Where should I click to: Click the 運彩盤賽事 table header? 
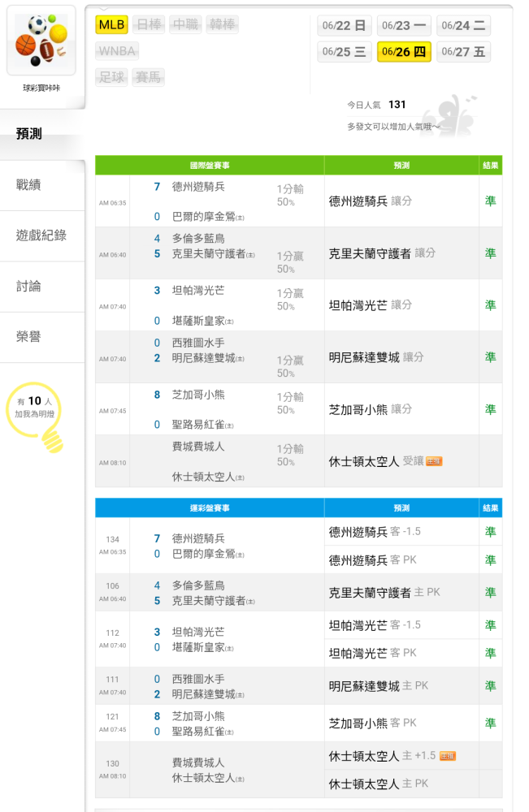click(210, 508)
